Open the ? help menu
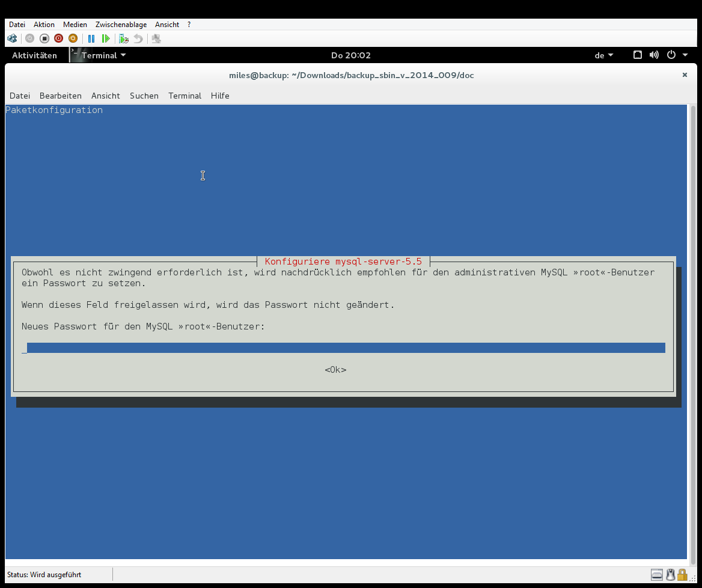This screenshot has height=588, width=702. [x=189, y=25]
